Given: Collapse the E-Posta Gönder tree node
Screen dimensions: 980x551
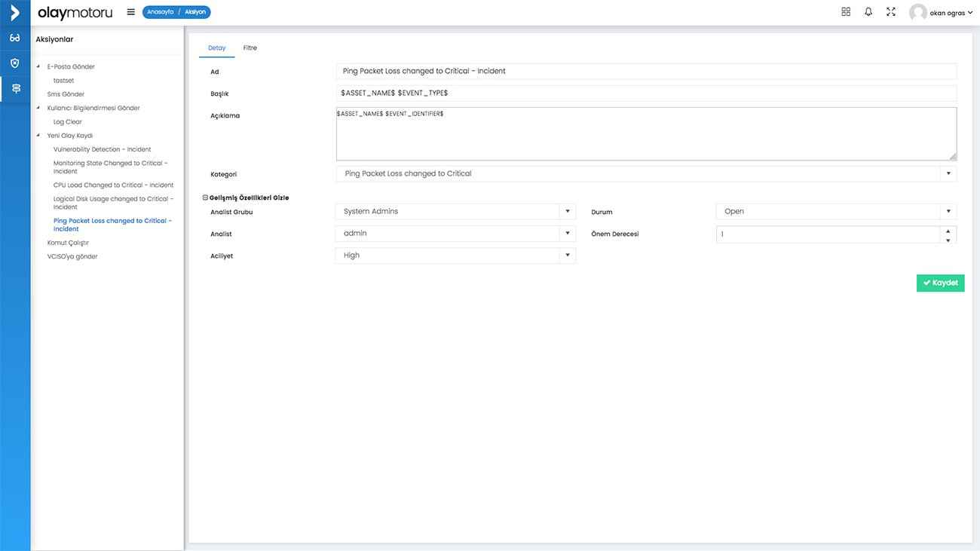Looking at the screenshot, I should (x=38, y=66).
